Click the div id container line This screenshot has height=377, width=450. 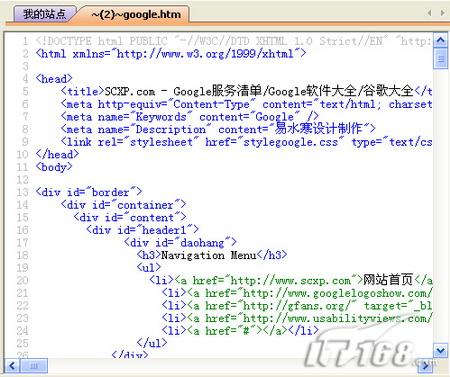click(123, 205)
